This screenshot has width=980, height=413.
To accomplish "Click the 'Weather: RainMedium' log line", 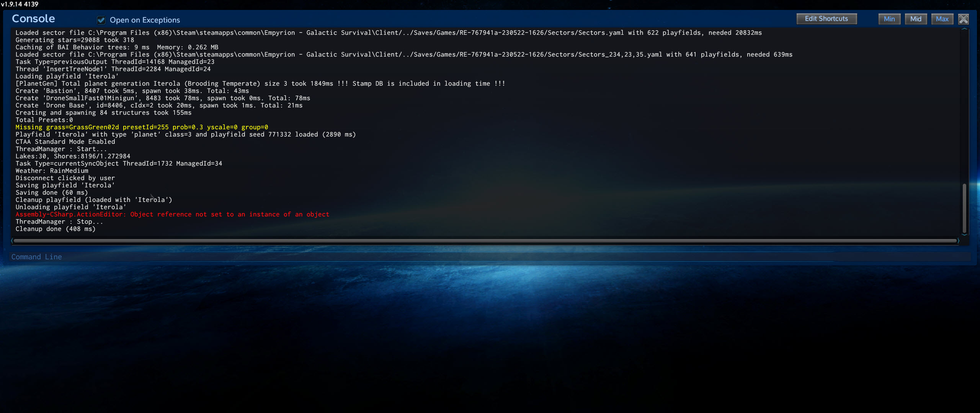I will 52,171.
